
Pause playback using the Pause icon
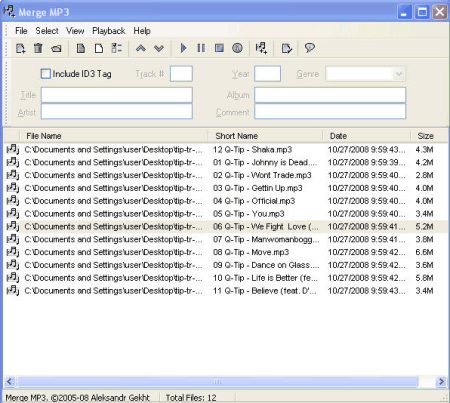(x=201, y=49)
